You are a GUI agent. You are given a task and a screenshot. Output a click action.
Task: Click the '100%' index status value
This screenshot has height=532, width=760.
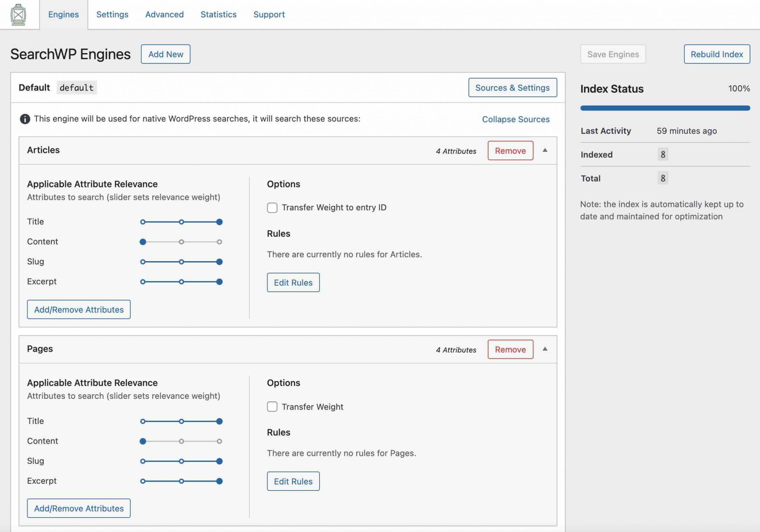(739, 88)
